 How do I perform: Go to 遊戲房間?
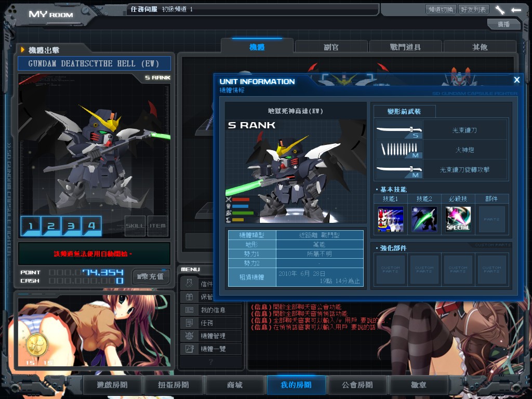coord(112,385)
